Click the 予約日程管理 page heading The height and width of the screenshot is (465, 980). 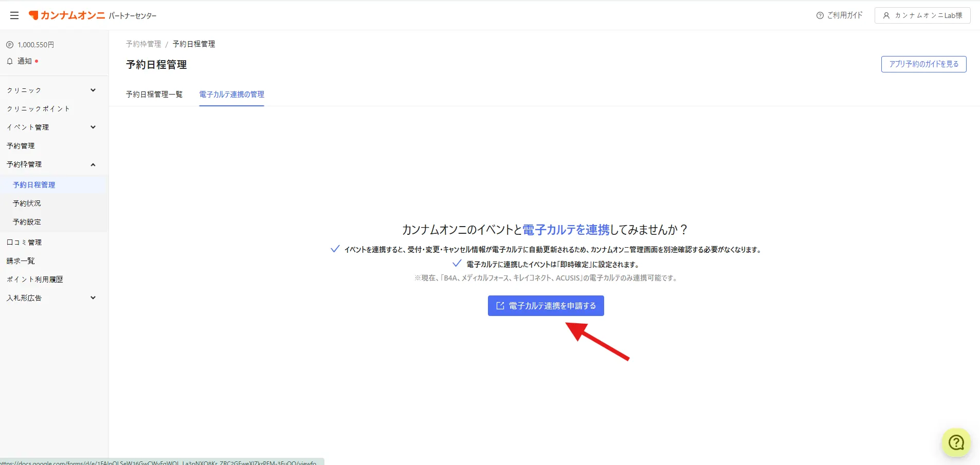[x=156, y=65]
